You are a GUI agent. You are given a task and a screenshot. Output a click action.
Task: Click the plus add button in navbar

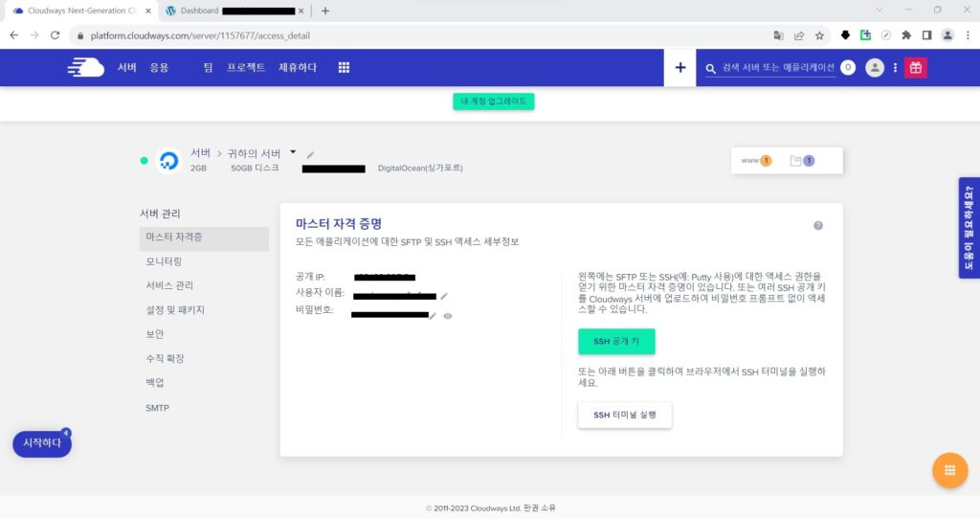click(x=680, y=68)
